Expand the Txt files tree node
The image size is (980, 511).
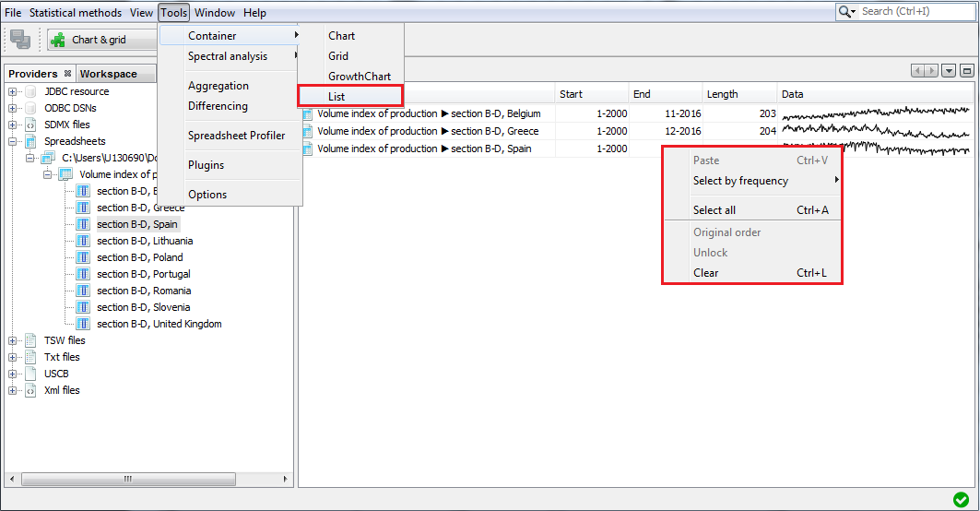point(13,357)
